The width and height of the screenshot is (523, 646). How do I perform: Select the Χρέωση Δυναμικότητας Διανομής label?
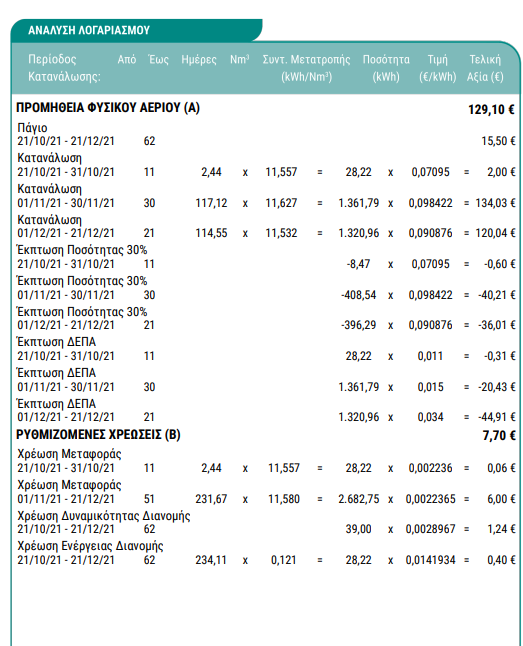[103, 516]
